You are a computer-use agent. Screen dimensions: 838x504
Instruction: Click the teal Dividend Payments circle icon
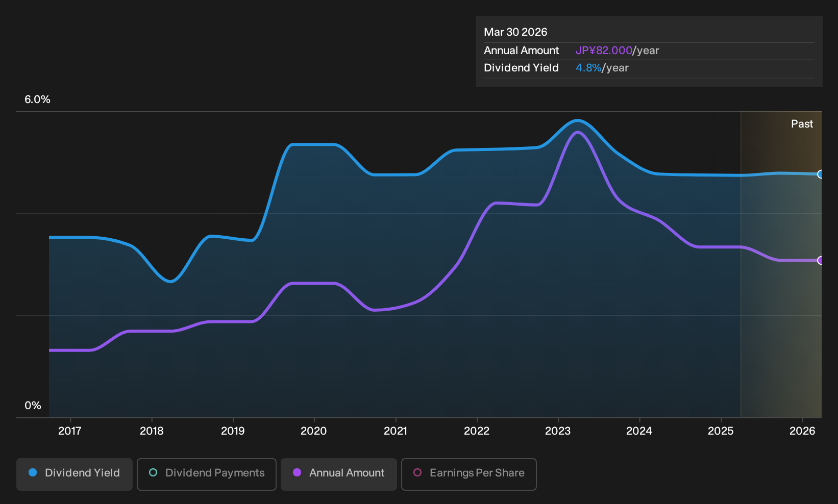click(153, 473)
